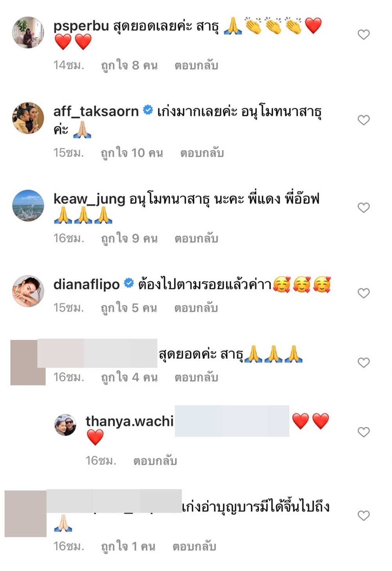Open aff_taksaorn's profile avatar

pyautogui.click(x=28, y=118)
